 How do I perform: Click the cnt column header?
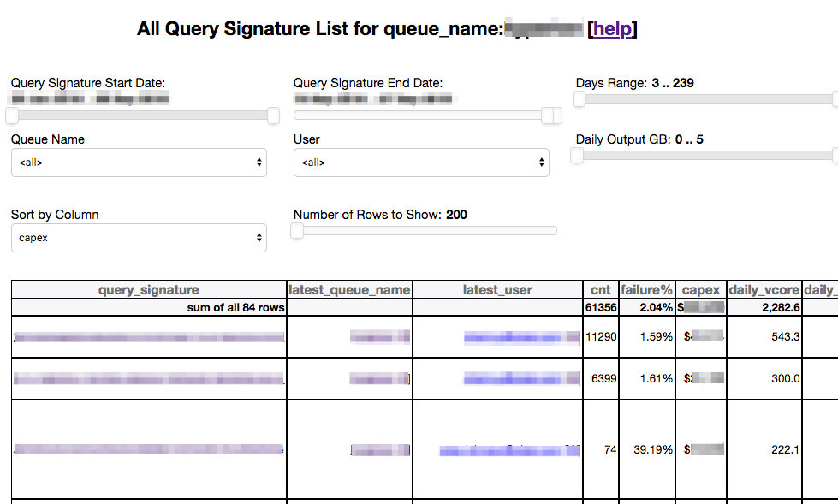click(601, 290)
